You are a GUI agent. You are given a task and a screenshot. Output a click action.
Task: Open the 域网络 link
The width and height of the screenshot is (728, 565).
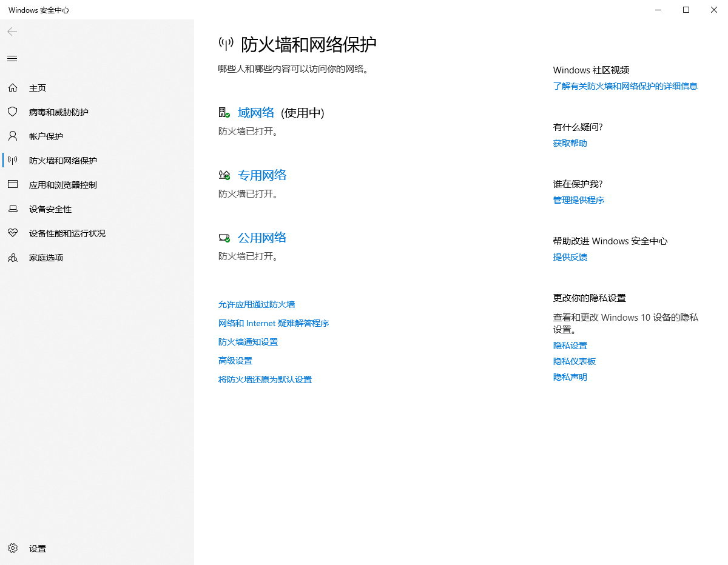tap(256, 113)
